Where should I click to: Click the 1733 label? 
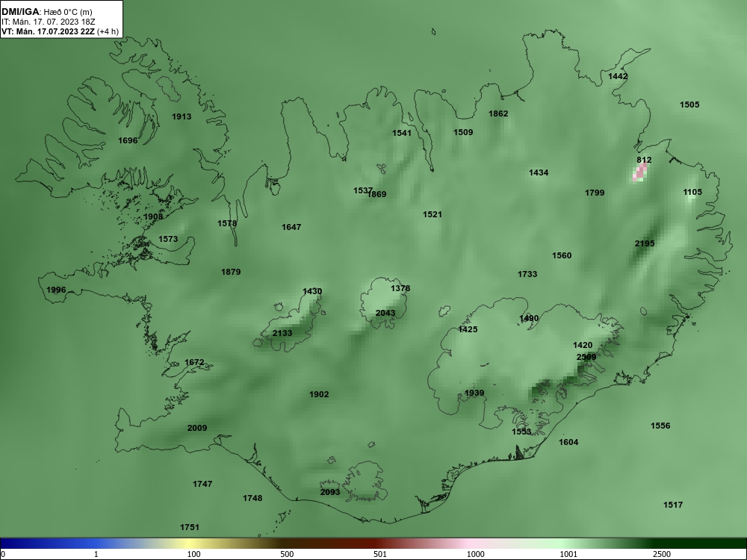coord(527,274)
